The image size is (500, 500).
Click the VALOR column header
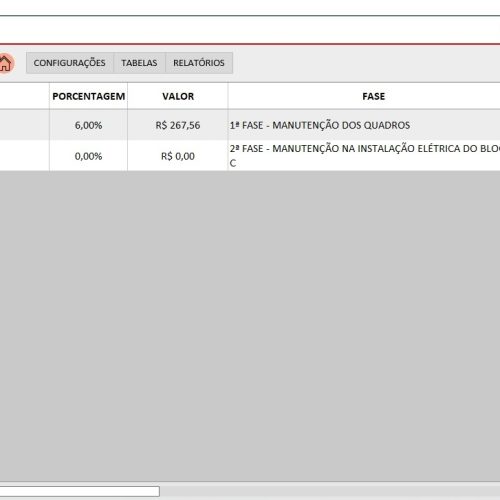click(x=178, y=96)
